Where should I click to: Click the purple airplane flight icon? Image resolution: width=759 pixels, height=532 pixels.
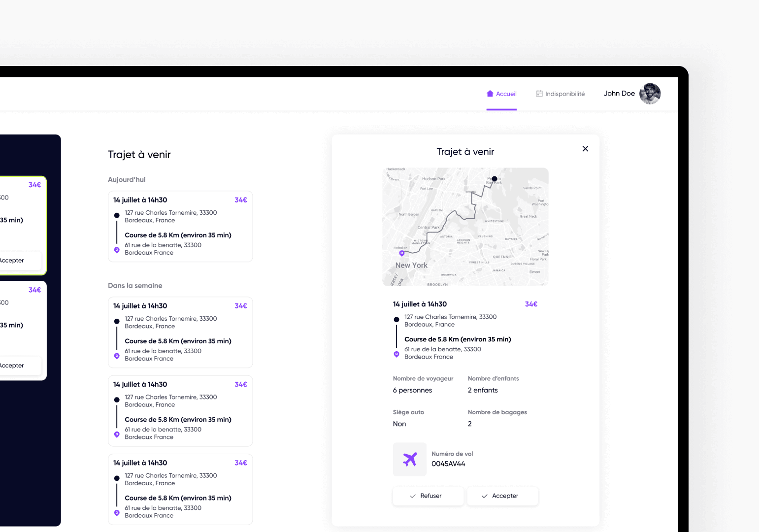(410, 459)
